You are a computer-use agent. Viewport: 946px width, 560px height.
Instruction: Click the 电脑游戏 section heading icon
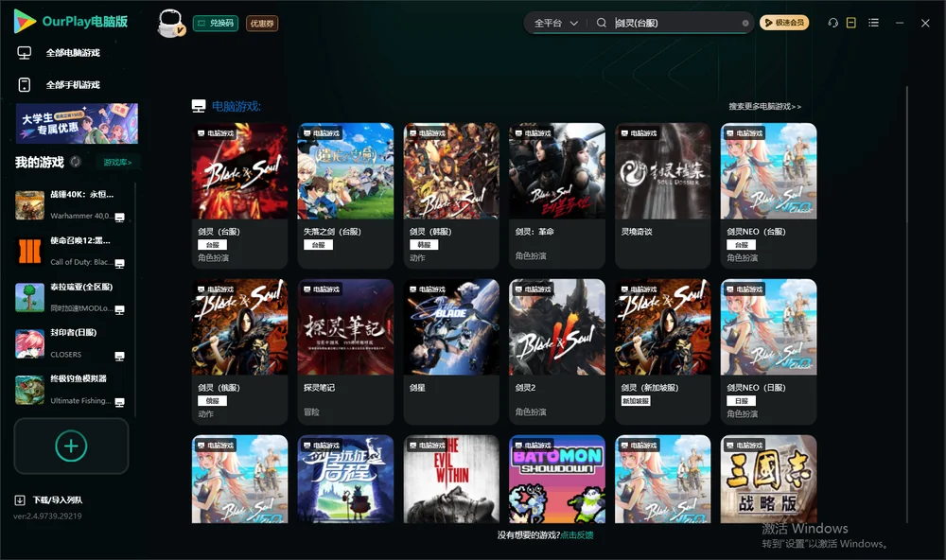coord(199,106)
